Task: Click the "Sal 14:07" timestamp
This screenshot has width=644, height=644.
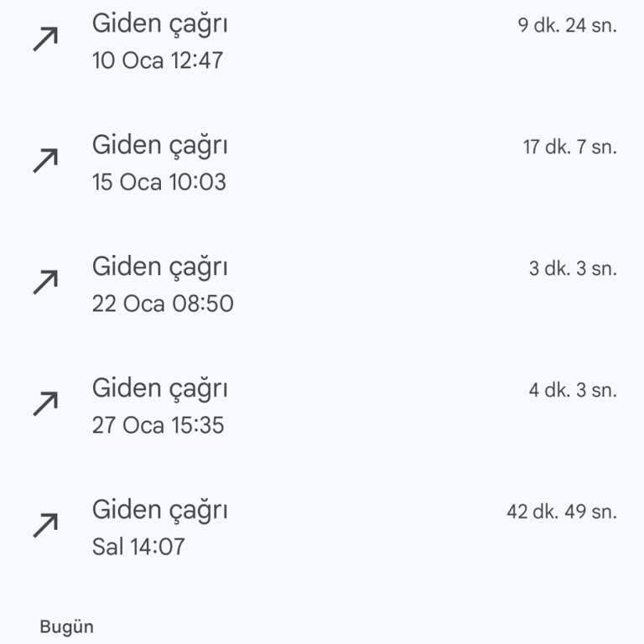Action: (138, 547)
